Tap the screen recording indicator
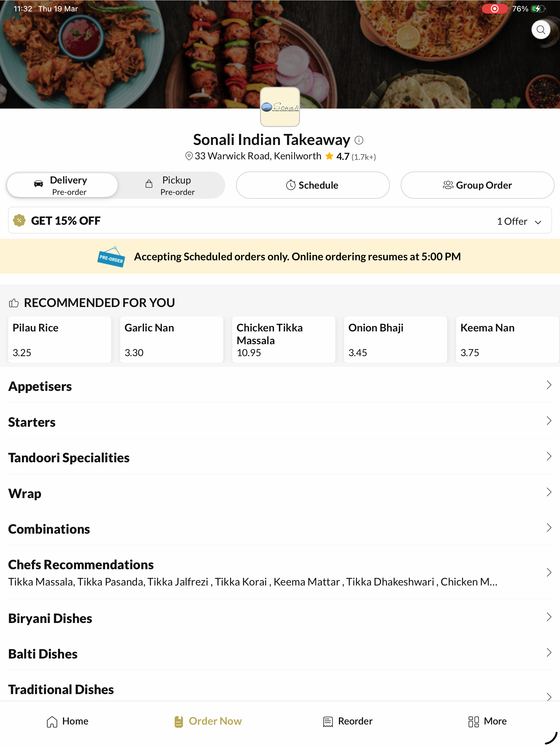560x747 pixels. [494, 9]
